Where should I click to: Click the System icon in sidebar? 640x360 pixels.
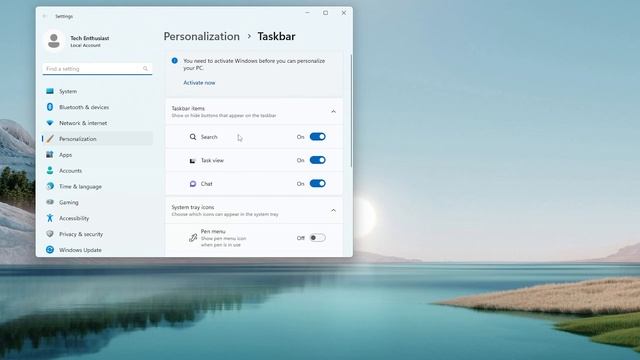point(50,91)
